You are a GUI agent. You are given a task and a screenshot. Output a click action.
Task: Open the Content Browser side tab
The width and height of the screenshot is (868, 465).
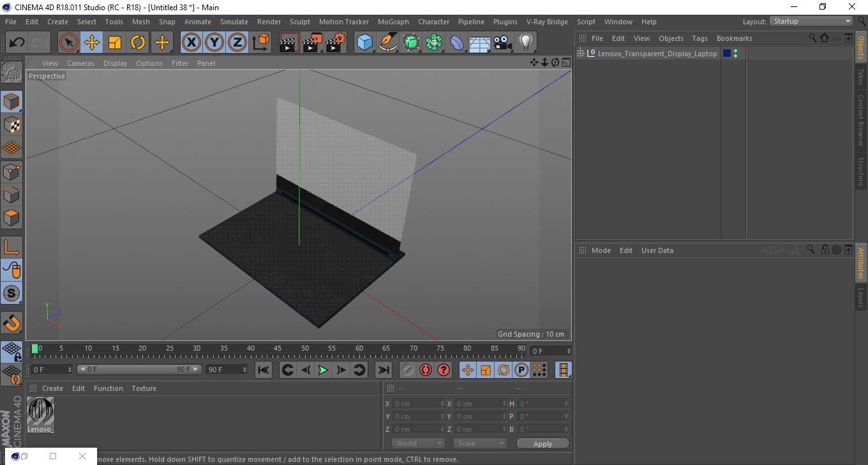[861, 120]
